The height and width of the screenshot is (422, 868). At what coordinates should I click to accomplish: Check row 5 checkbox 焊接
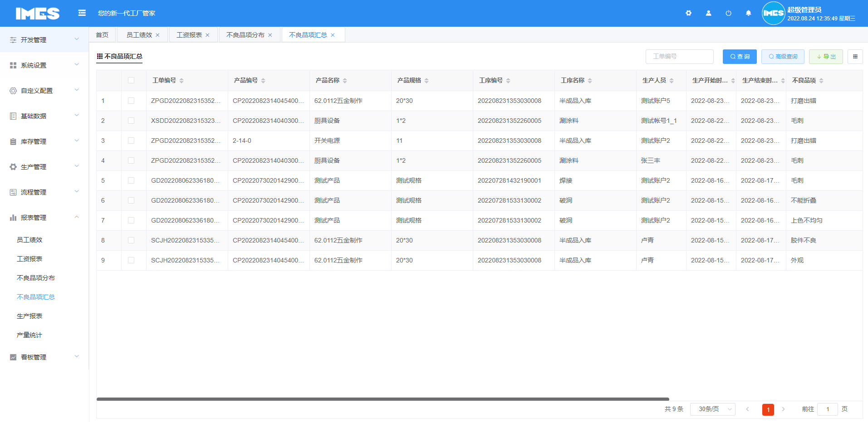pyautogui.click(x=131, y=180)
